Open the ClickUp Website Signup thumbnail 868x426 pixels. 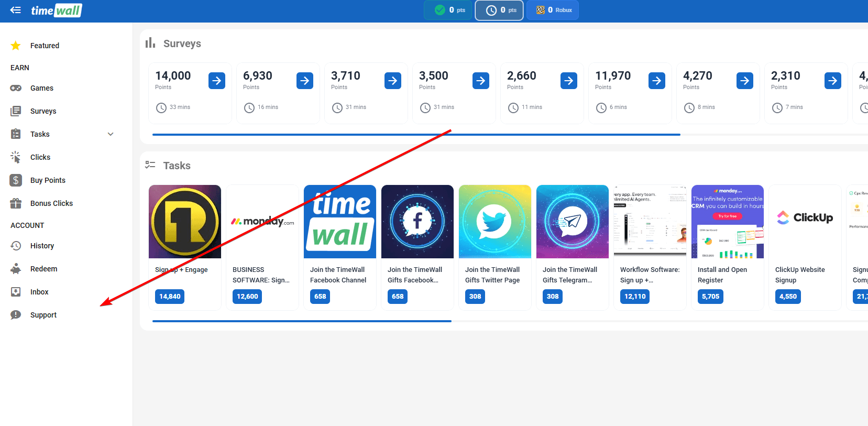(805, 222)
